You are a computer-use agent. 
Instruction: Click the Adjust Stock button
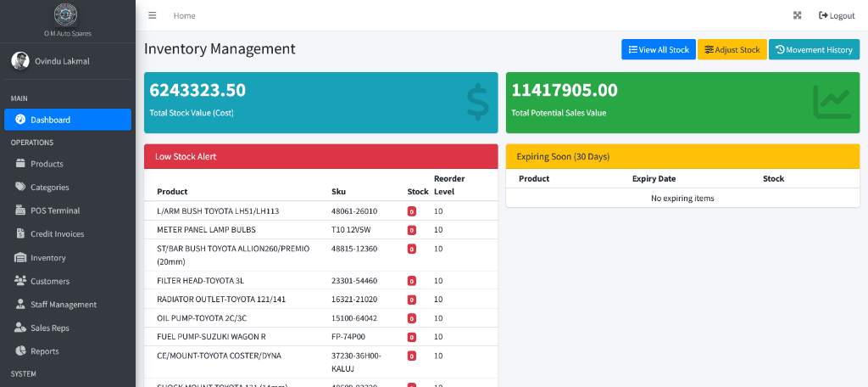coord(732,49)
